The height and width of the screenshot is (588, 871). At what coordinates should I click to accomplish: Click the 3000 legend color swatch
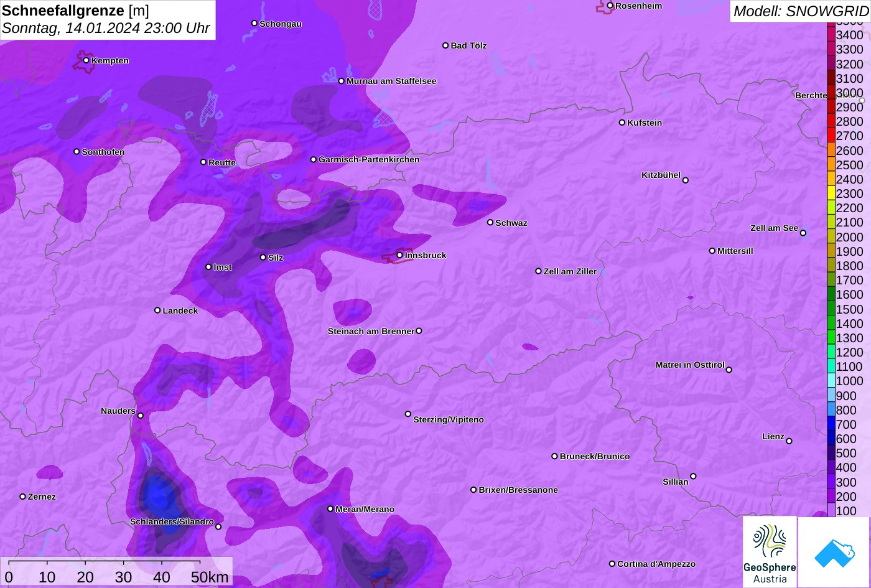click(831, 93)
